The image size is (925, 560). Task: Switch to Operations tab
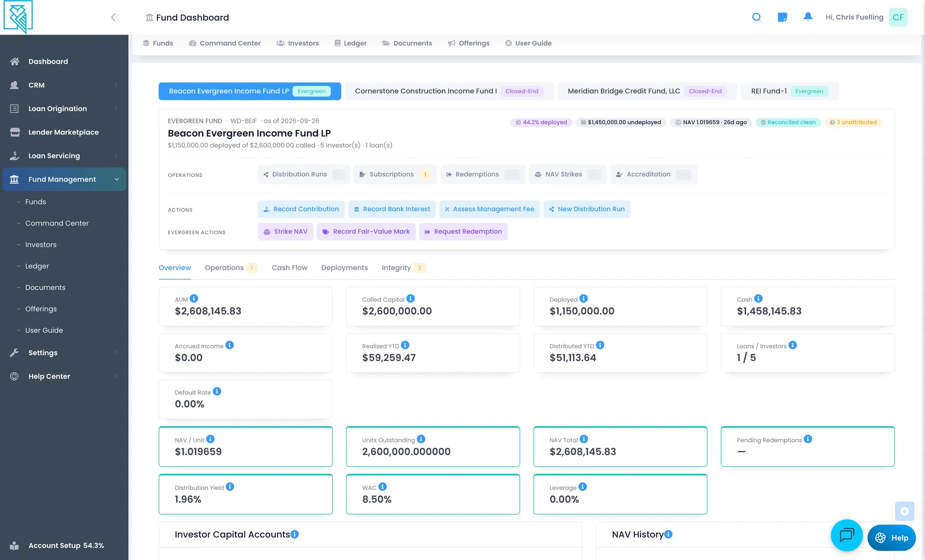click(230, 268)
